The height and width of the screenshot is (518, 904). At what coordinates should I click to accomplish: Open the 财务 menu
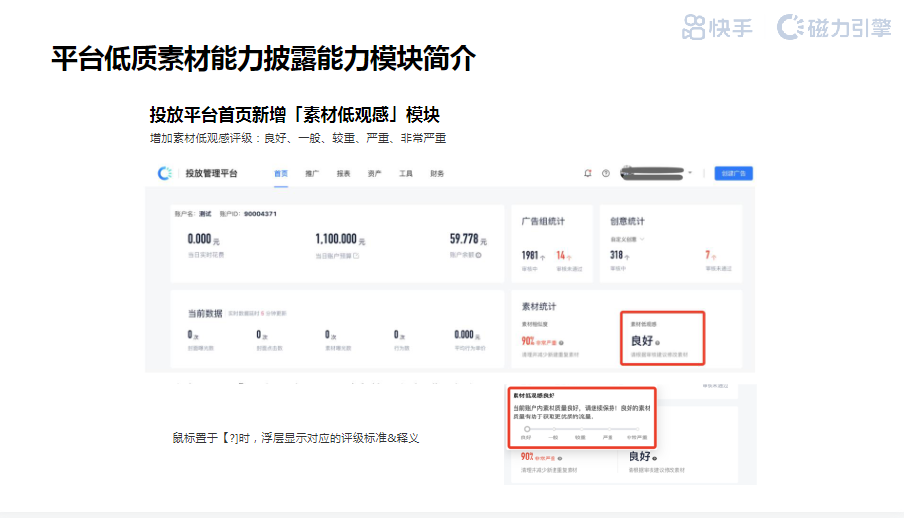coord(437,174)
